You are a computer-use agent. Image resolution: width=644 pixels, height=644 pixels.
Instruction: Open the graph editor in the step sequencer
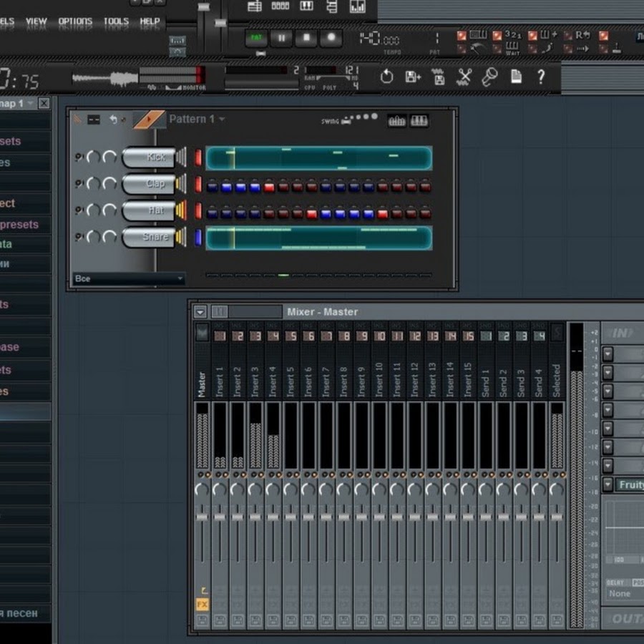pyautogui.click(x=396, y=121)
